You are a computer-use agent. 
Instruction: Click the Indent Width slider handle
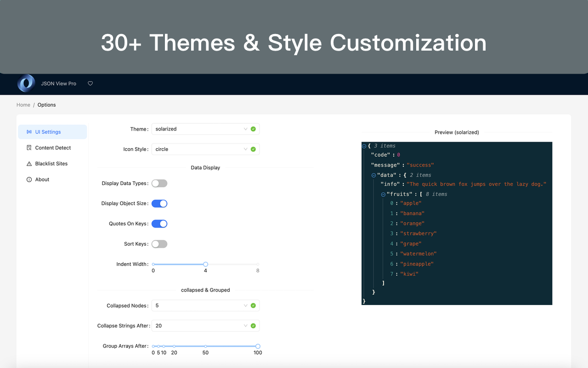click(x=205, y=264)
